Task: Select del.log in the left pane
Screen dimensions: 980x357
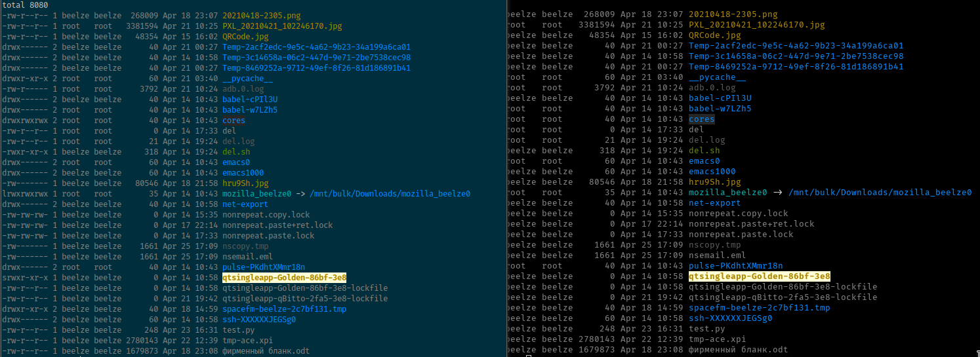Action: [239, 141]
